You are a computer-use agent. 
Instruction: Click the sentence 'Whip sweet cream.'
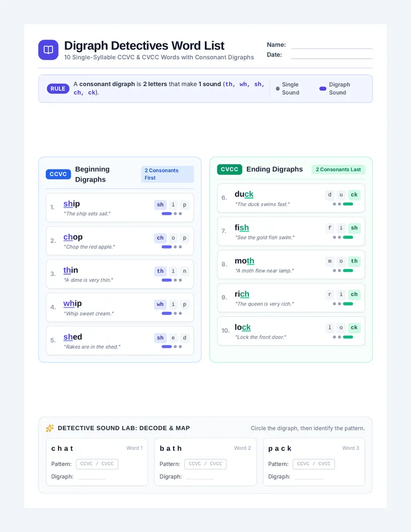[x=88, y=313]
